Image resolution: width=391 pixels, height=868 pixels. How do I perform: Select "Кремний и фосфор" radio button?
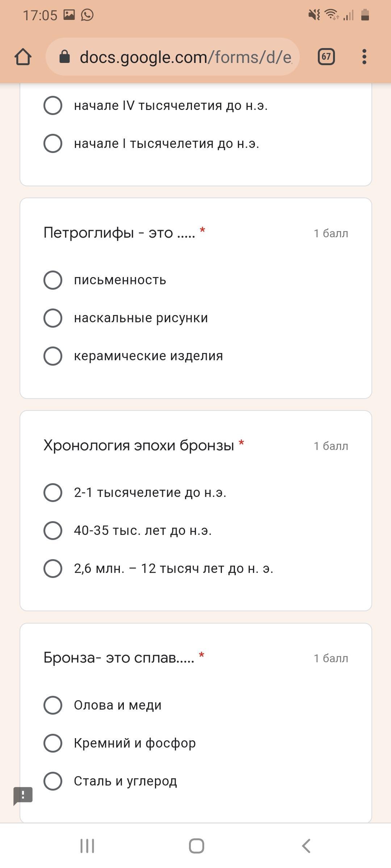click(53, 743)
